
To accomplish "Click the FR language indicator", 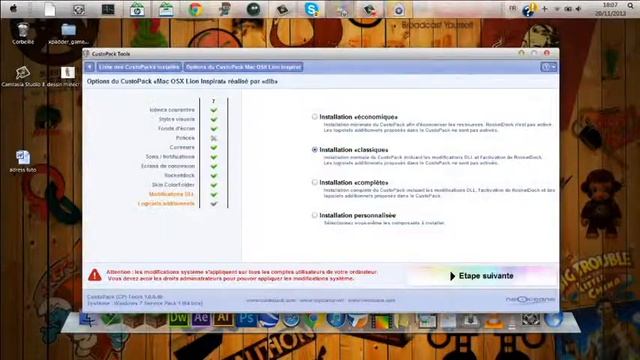I will coord(513,9).
